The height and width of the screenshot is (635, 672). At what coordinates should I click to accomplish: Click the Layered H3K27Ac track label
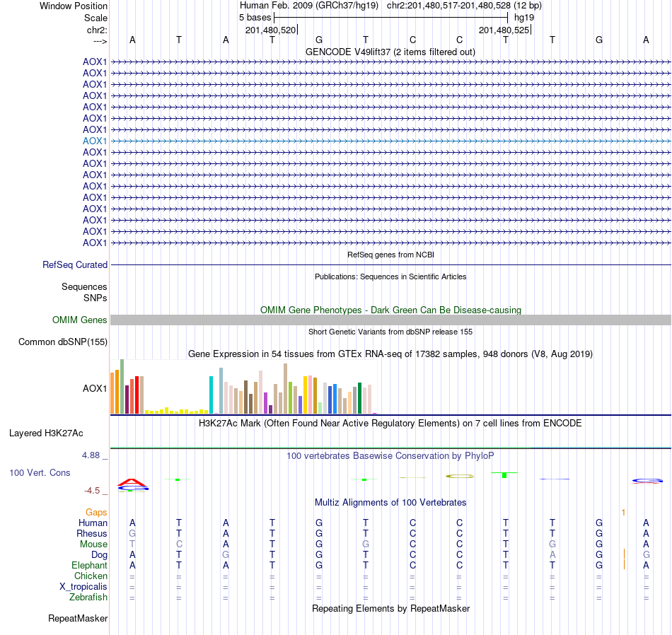coord(46,433)
